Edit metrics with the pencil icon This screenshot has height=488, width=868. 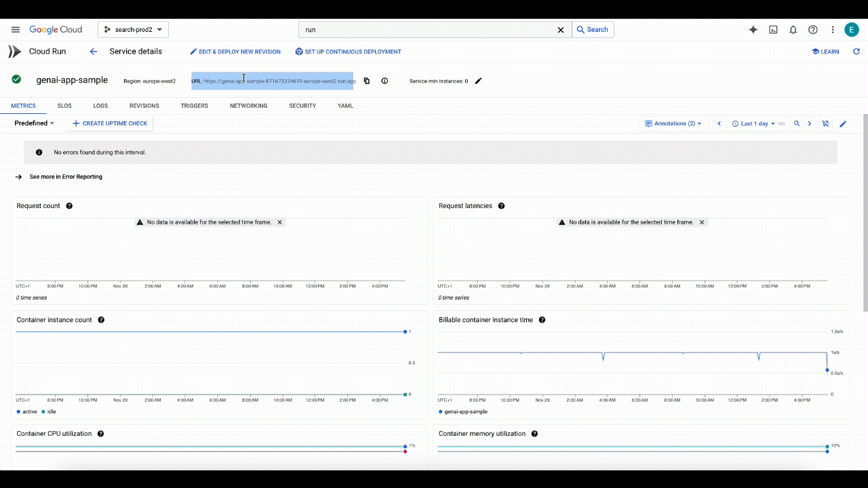843,123
